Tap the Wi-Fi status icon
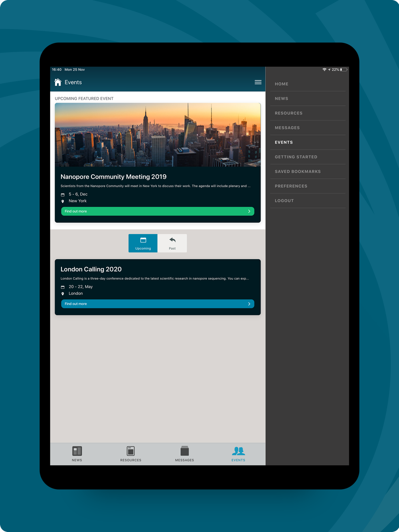Image resolution: width=399 pixels, height=532 pixels. pos(324,69)
